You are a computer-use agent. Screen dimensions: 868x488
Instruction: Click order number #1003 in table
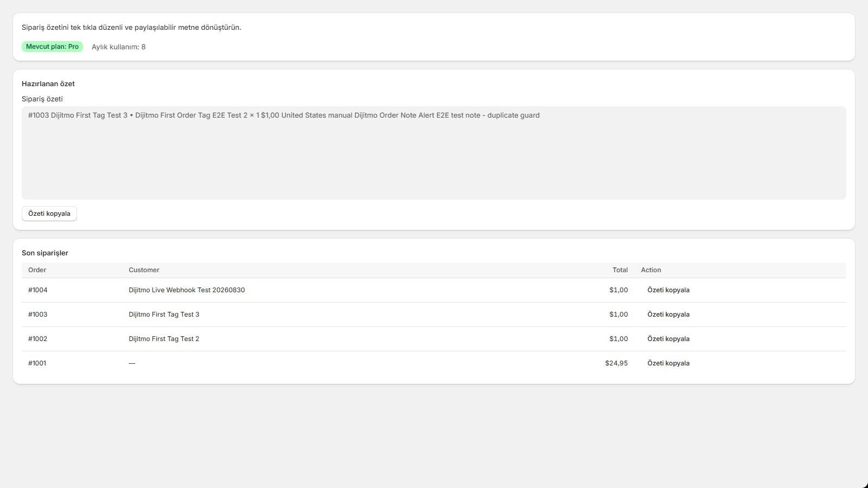tap(38, 314)
